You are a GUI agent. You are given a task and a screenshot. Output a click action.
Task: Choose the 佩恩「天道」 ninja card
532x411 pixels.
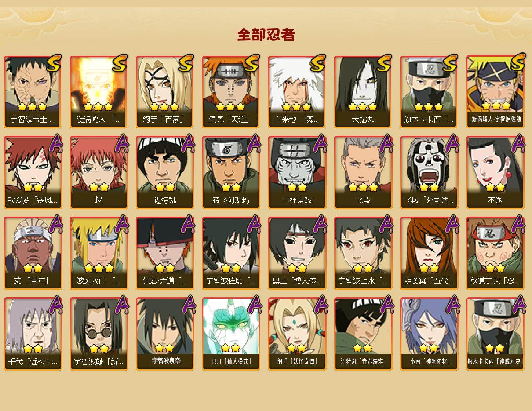(231, 92)
